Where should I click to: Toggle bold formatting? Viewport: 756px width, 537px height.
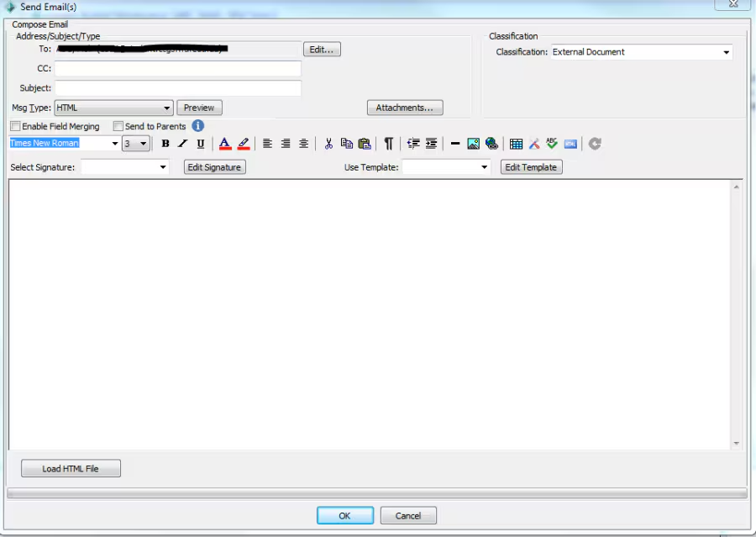(165, 144)
